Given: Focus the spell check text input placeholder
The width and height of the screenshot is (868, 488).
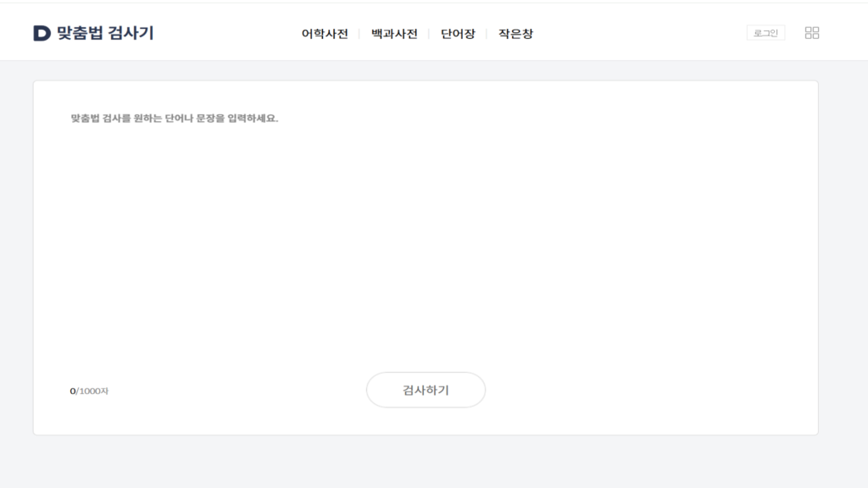Looking at the screenshot, I should (175, 119).
